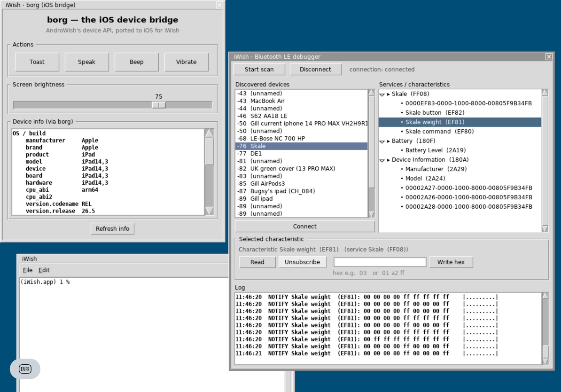Click the Unsubscribe button
This screenshot has width=561, height=392.
pyautogui.click(x=302, y=262)
